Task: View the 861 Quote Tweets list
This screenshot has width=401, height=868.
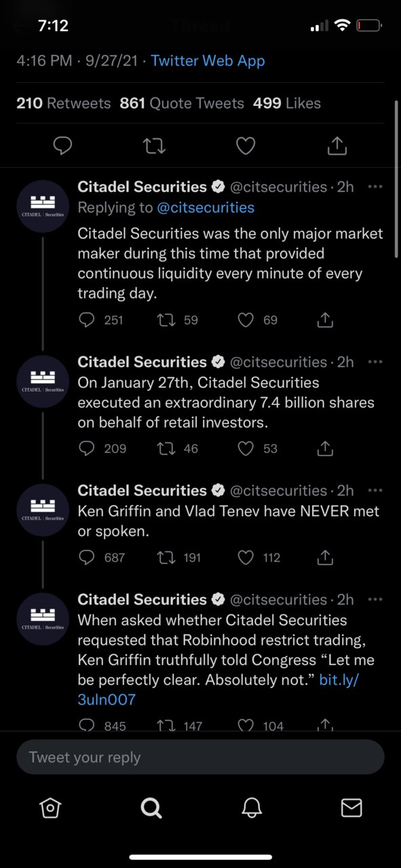Action: pyautogui.click(x=182, y=103)
